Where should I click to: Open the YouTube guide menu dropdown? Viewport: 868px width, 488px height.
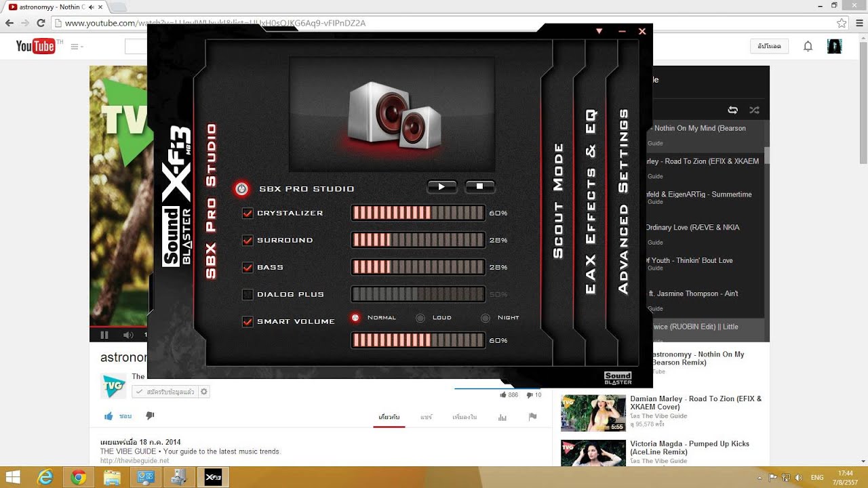tap(76, 47)
